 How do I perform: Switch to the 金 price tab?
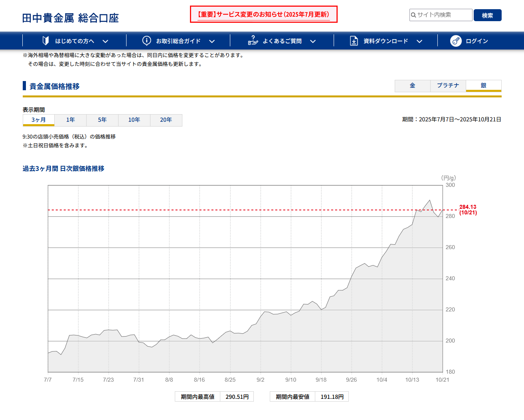[x=413, y=86]
